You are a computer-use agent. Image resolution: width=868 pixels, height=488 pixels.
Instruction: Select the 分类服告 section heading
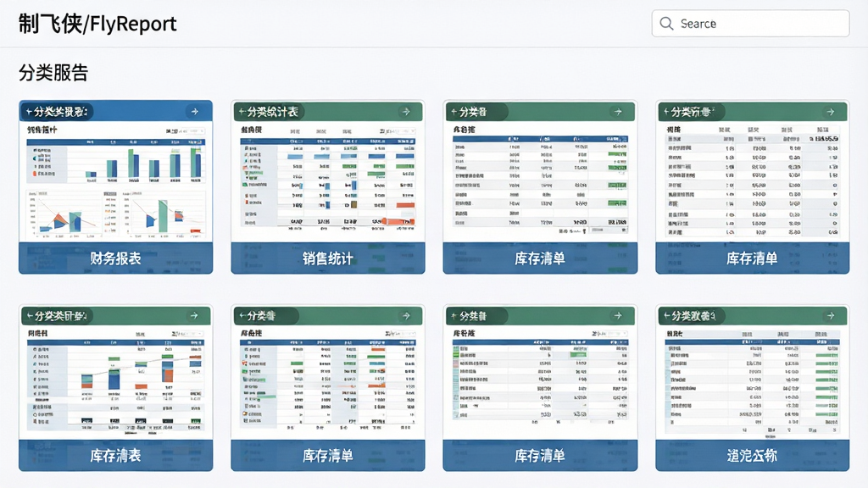click(53, 73)
